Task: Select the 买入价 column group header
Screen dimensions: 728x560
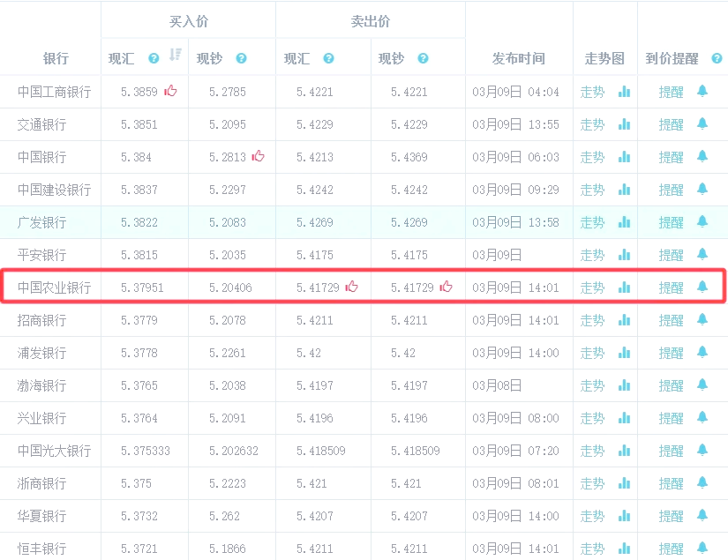Action: click(189, 21)
